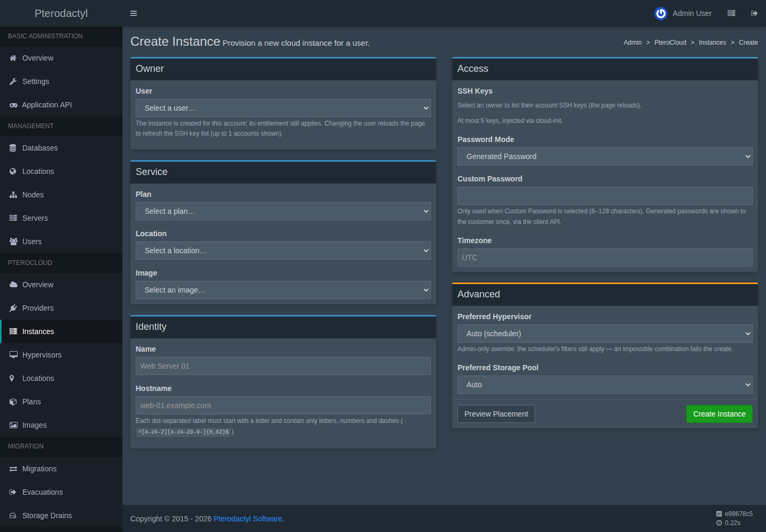Click the logout icon in top bar
Viewport: 766px width, 532px height.
754,13
